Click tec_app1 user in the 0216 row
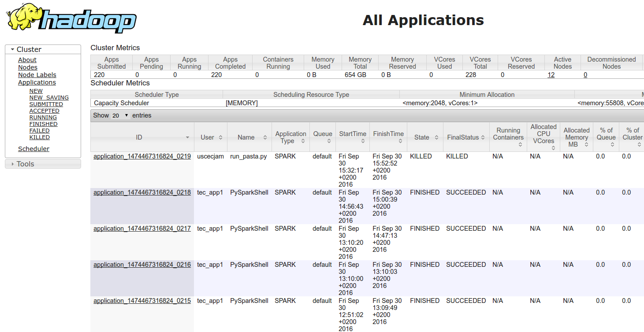Screen dimensions: 644x332 [210, 265]
